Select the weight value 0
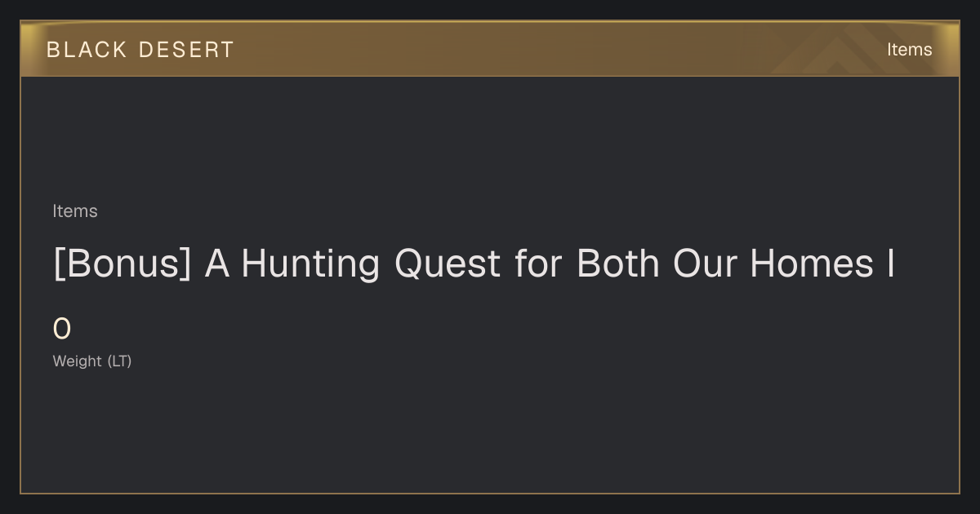 (62, 330)
